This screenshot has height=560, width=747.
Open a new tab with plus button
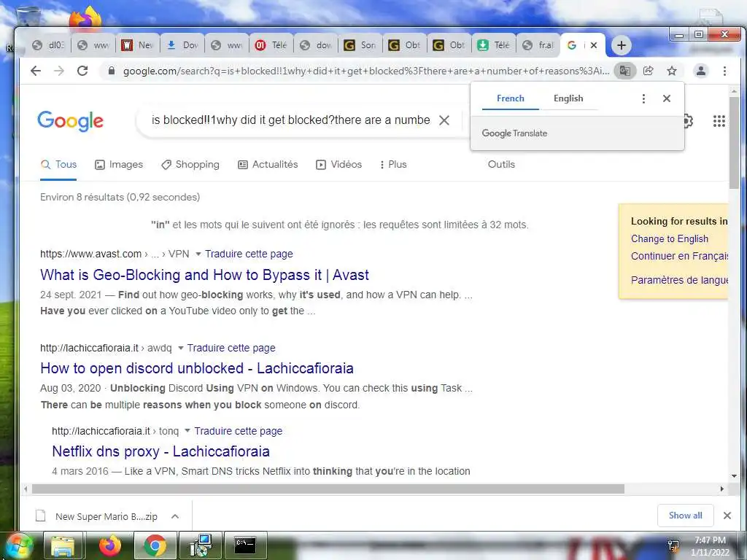coord(622,45)
